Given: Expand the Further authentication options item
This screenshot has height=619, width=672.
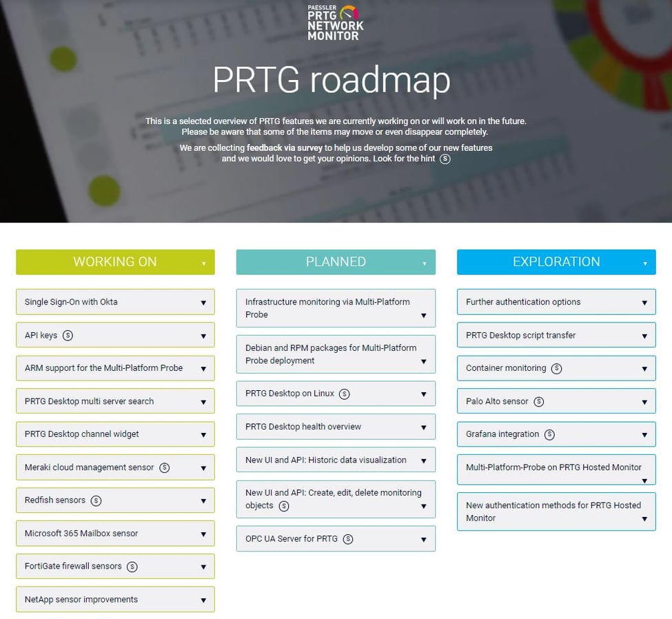Looking at the screenshot, I should 644,302.
